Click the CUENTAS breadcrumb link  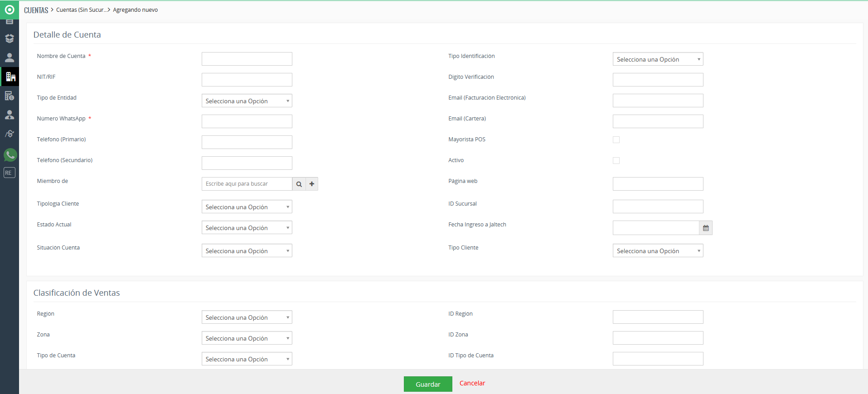pos(36,10)
